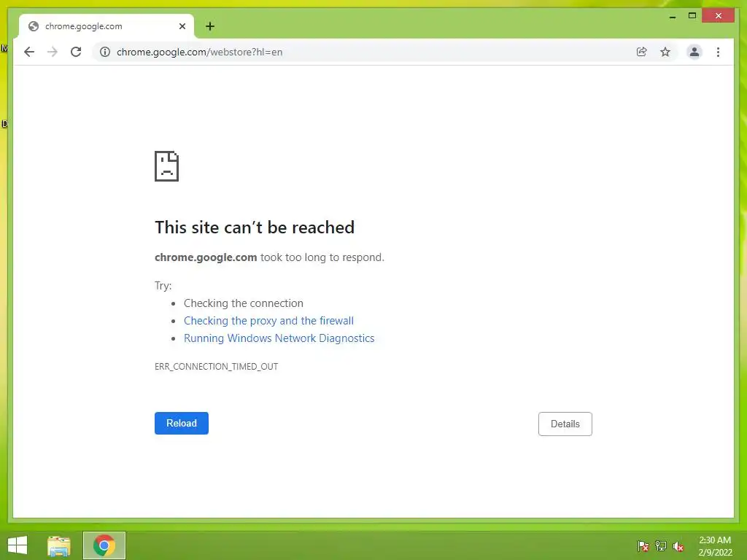Bookmark this tab with the star icon
This screenshot has width=747, height=560.
(665, 52)
